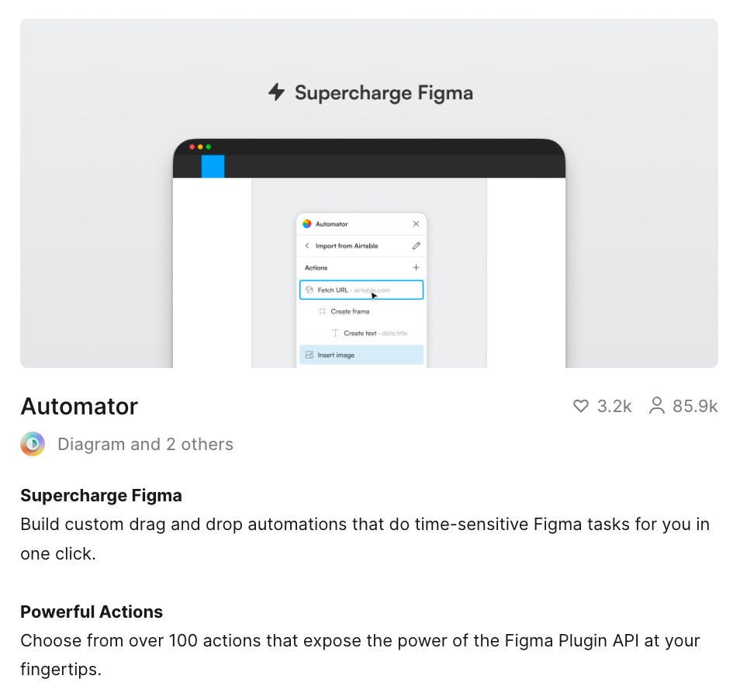Click the globe icon beside Fetch URL
Screen dimensions: 740x700
coord(309,289)
